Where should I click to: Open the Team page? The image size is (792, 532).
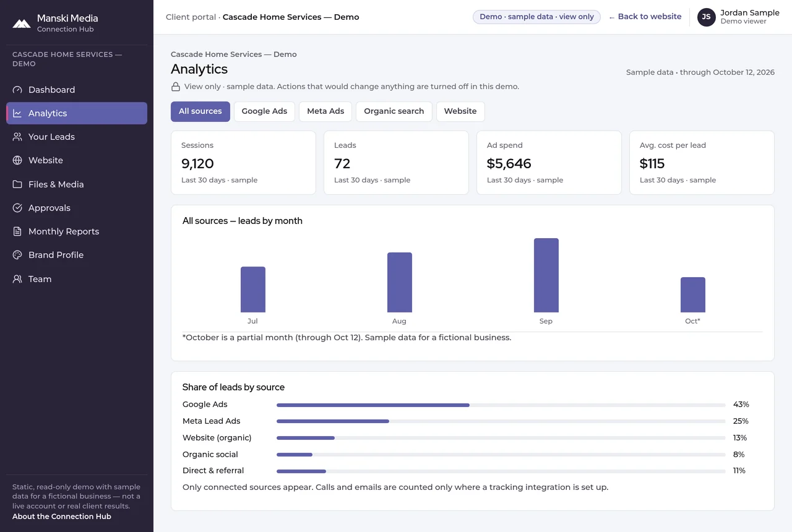point(77,279)
